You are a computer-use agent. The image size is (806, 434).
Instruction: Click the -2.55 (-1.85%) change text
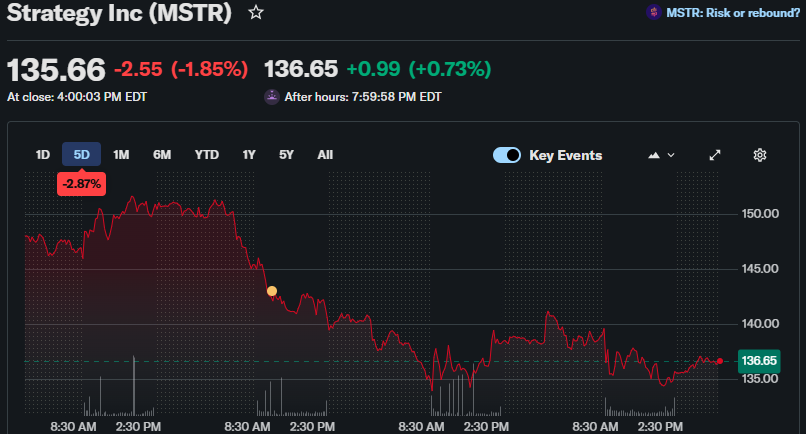click(181, 69)
